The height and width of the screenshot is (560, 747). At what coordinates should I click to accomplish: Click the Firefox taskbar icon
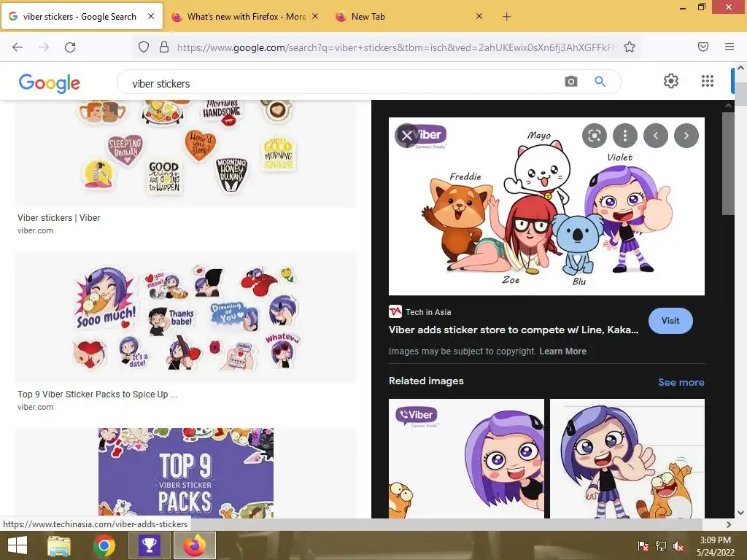coord(194,545)
